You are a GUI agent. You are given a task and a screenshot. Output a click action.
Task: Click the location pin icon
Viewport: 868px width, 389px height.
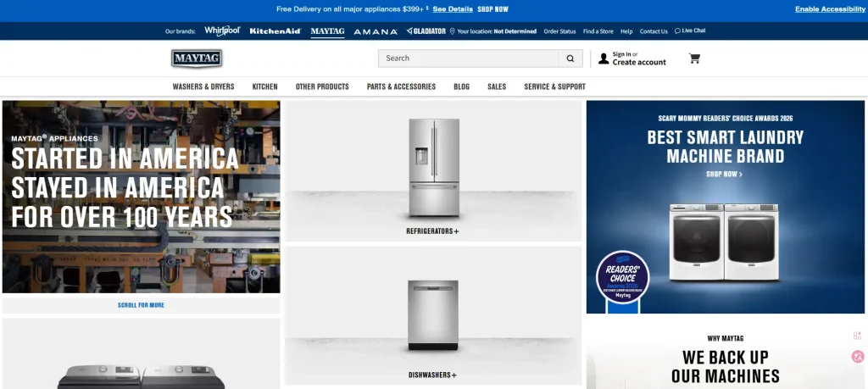[x=453, y=31]
